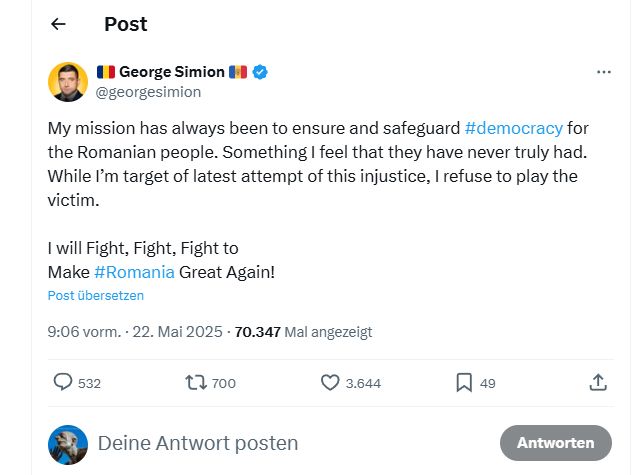Click the share upload icon
Screen dimensions: 639x475
click(598, 382)
